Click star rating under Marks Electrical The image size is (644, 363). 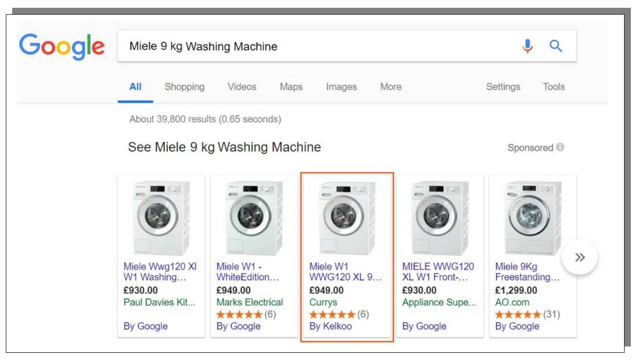(x=239, y=314)
